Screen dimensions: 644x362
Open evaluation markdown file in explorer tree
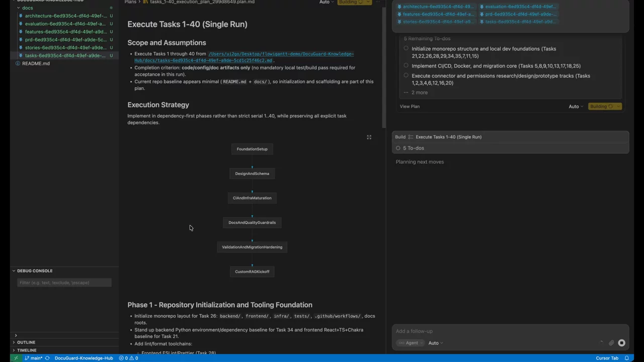coord(65,24)
